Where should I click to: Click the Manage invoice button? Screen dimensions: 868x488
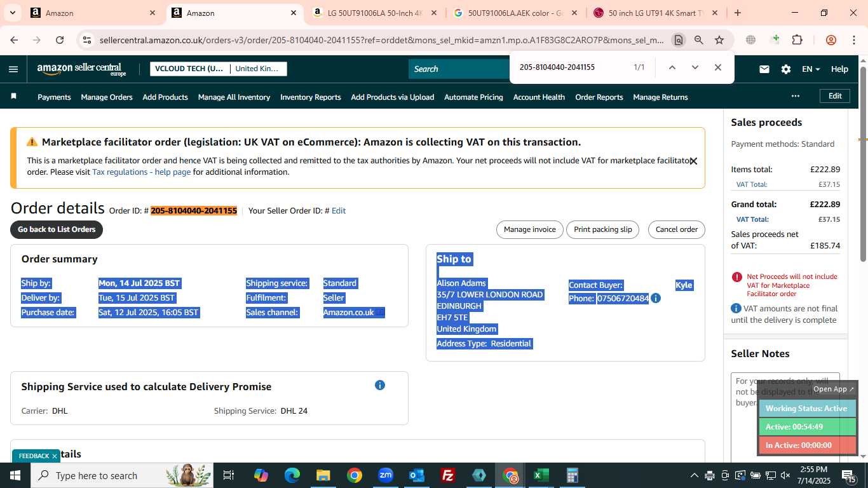[530, 229]
